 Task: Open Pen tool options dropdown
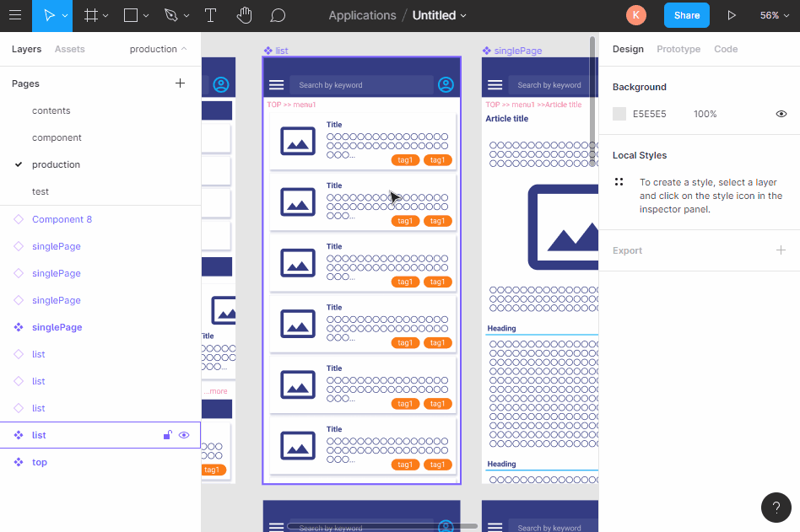click(186, 16)
